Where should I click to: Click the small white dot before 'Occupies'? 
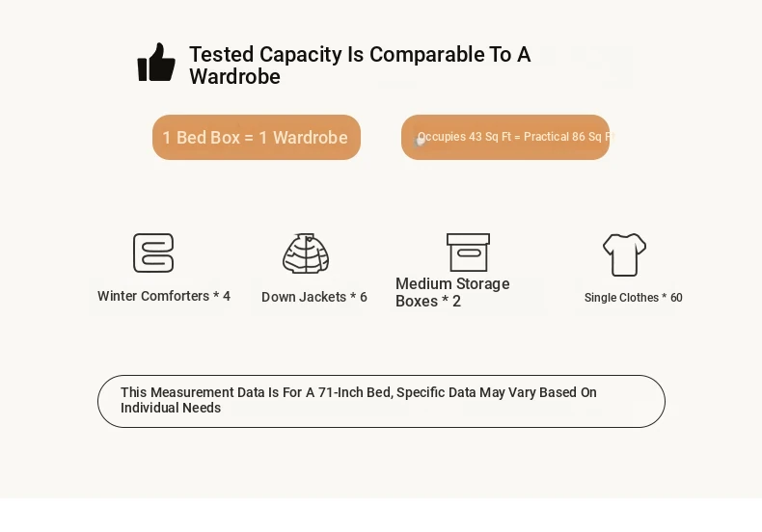420,142
